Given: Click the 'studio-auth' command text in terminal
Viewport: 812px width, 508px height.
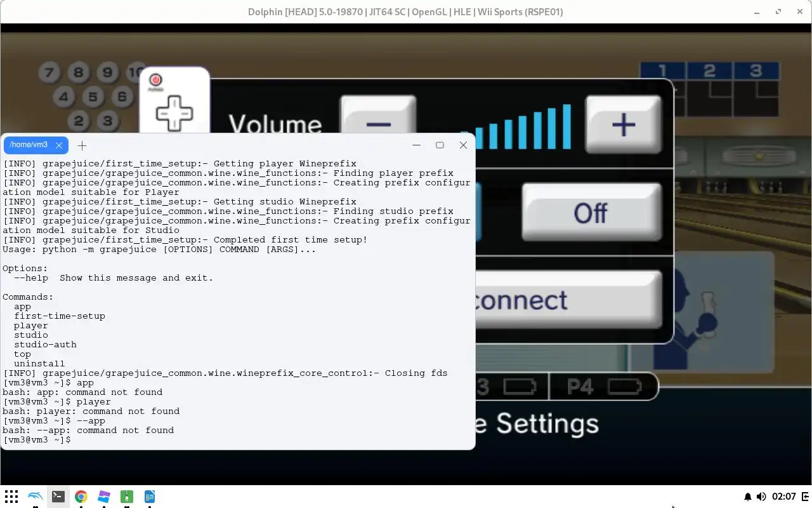Looking at the screenshot, I should (x=45, y=345).
